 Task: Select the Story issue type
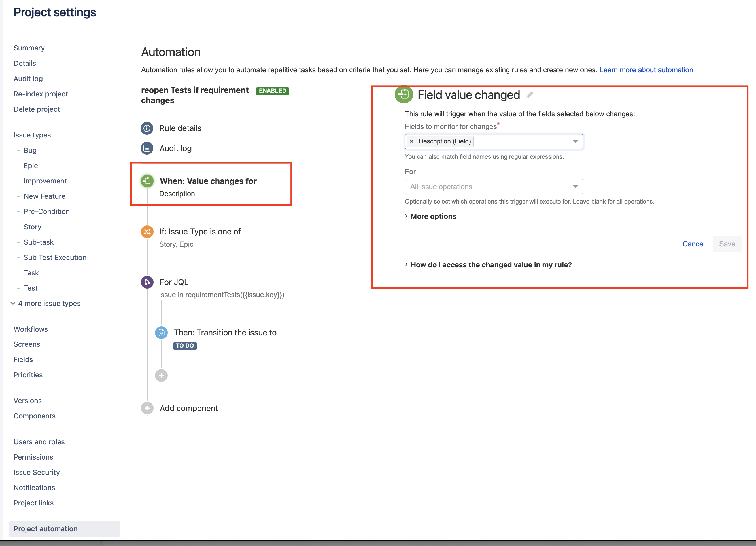point(32,227)
